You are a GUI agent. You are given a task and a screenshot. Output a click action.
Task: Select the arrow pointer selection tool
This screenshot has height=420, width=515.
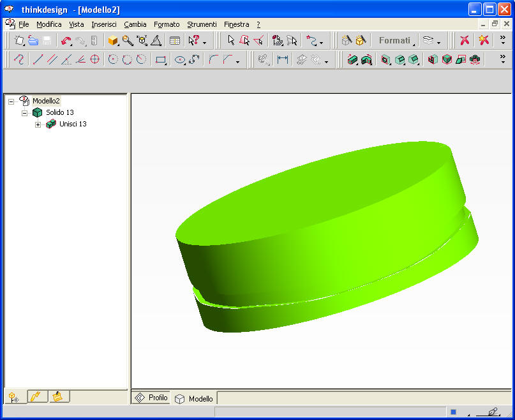(231, 40)
